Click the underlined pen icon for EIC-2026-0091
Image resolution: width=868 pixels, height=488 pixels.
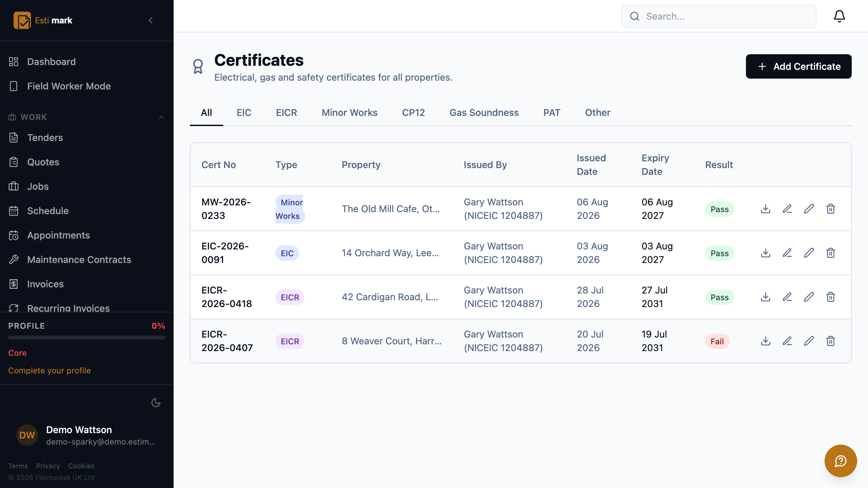787,253
